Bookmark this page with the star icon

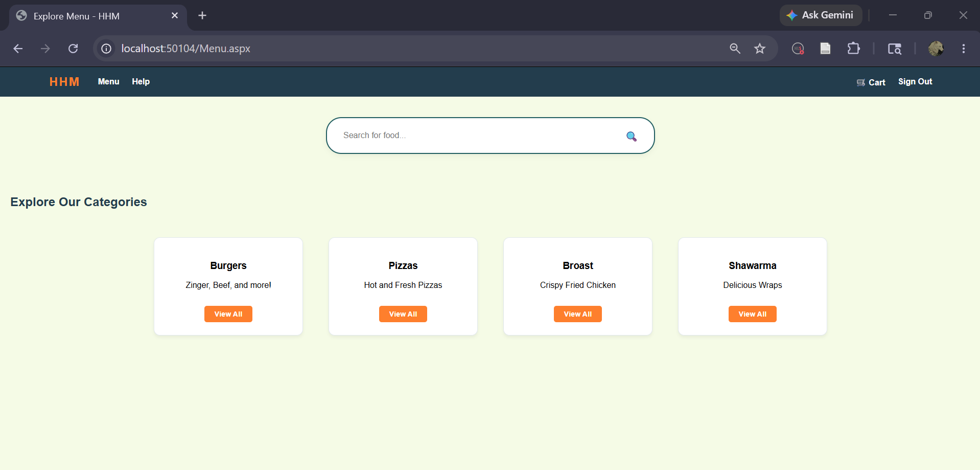[x=760, y=49]
